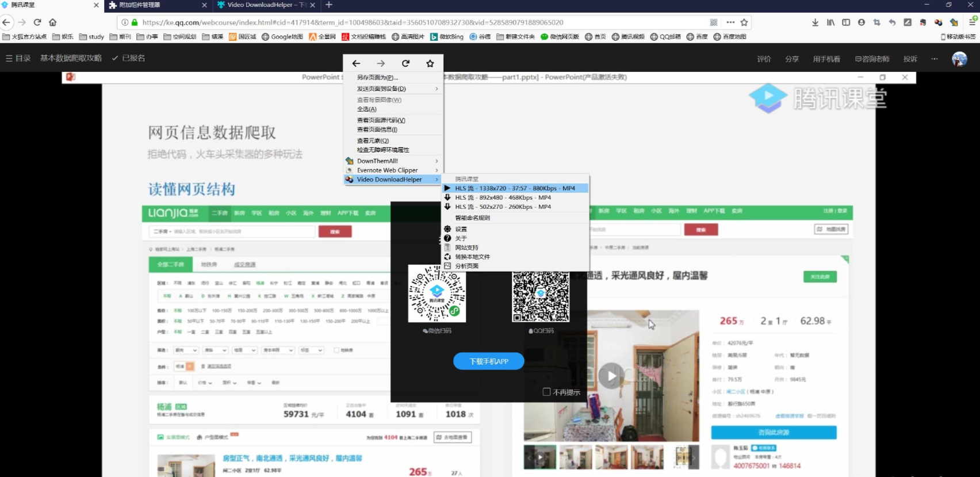Screen dimensions: 980x477
Task: Select 分析页面 in DownloadHelper submenu
Action: point(515,266)
